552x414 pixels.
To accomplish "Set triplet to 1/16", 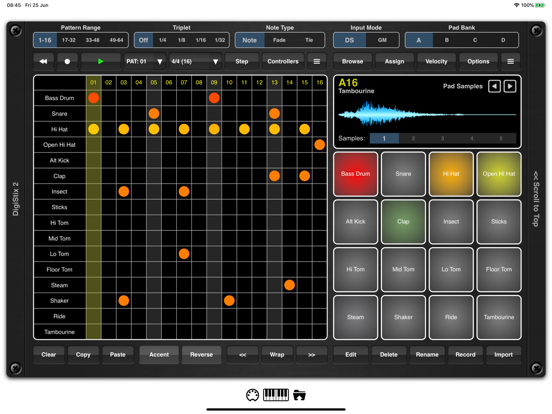I will click(x=201, y=40).
